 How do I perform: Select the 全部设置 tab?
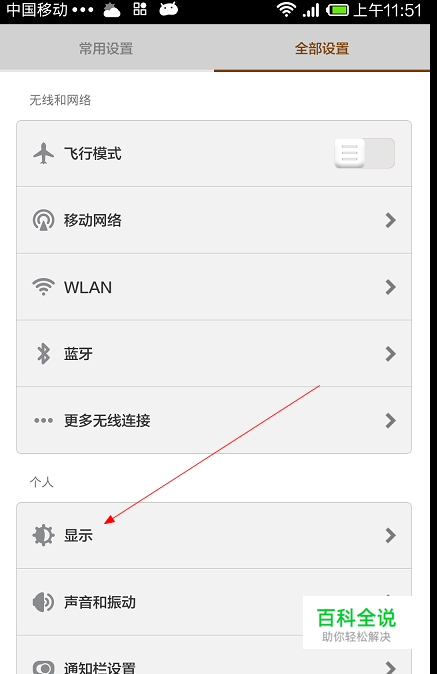pyautogui.click(x=322, y=48)
